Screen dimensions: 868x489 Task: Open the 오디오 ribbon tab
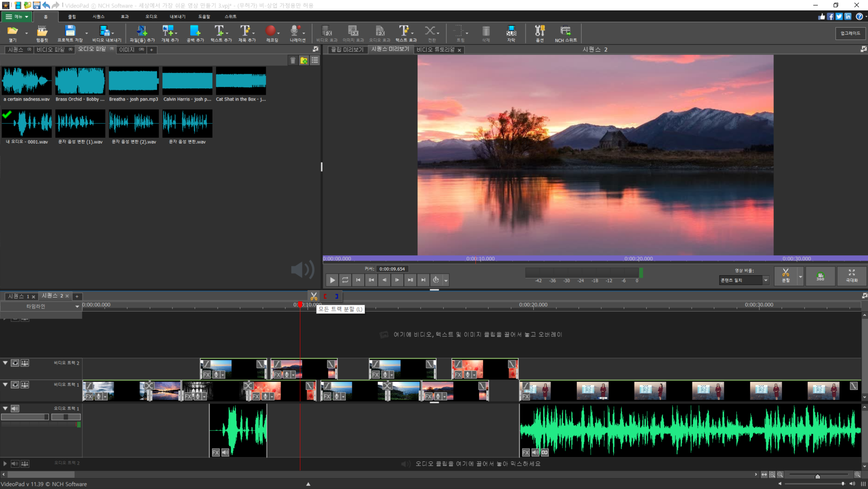tap(152, 17)
